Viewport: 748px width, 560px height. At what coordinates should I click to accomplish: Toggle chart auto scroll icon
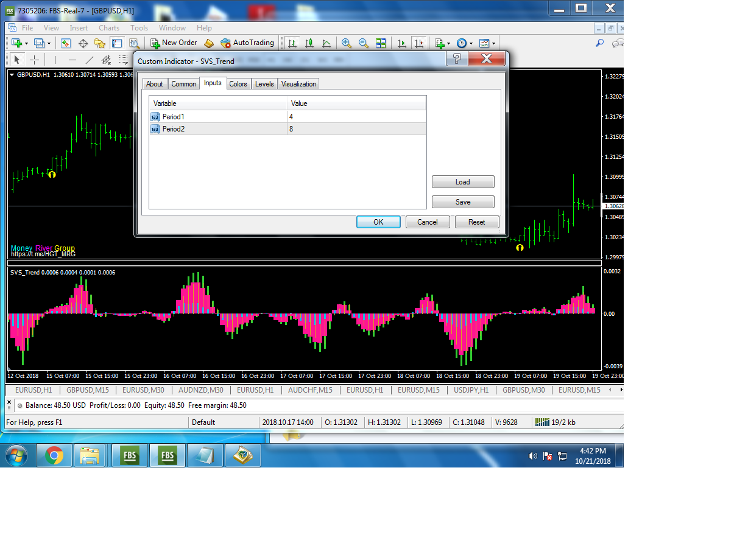point(401,43)
